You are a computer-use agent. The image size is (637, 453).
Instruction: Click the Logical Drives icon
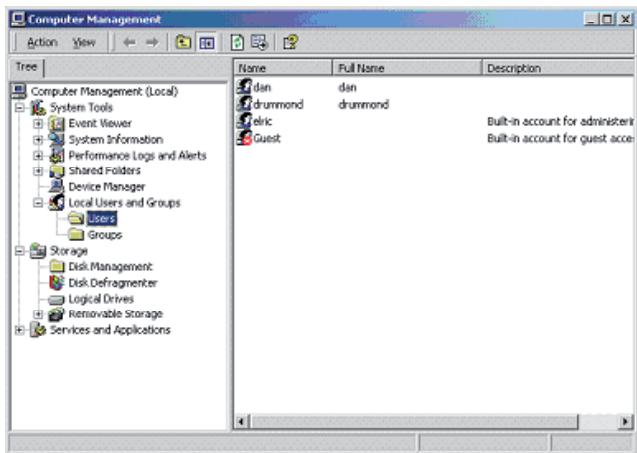[56, 300]
